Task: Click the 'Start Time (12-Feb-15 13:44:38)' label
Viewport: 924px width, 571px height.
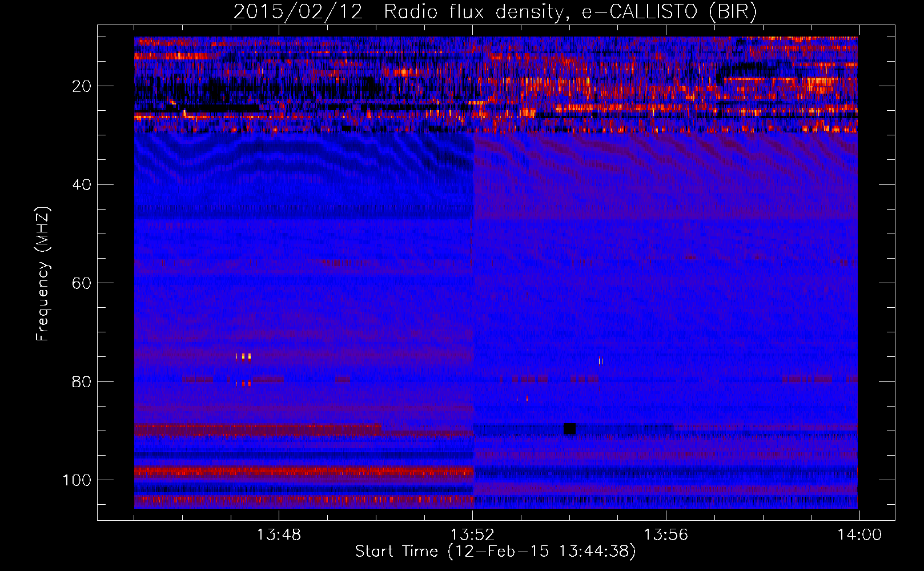Action: pyautogui.click(x=495, y=552)
